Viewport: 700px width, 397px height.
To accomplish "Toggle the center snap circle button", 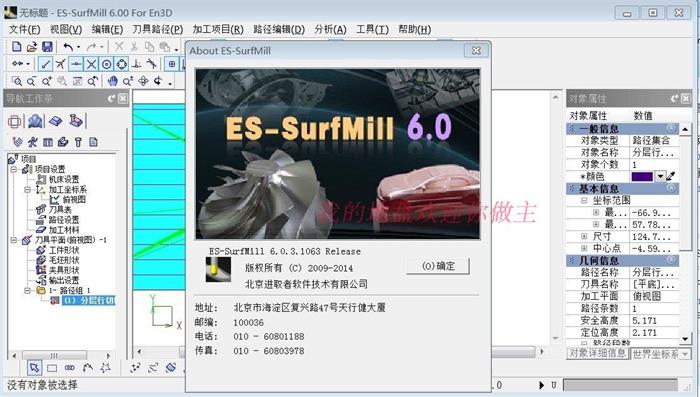I will coord(106,64).
